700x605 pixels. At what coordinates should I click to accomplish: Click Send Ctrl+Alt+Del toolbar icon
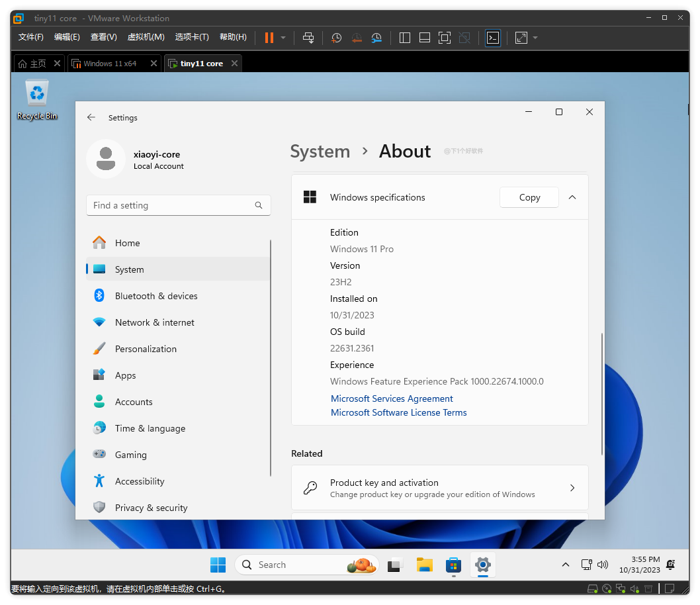(308, 38)
